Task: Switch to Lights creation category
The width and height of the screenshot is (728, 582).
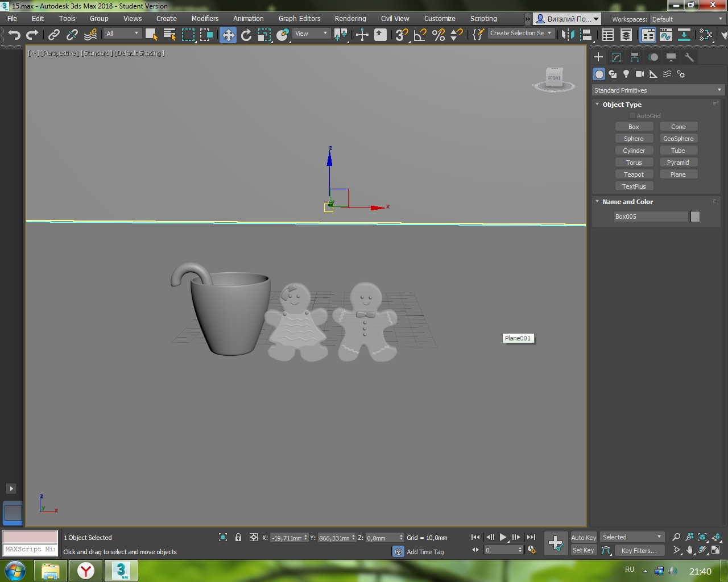Action: click(x=626, y=74)
